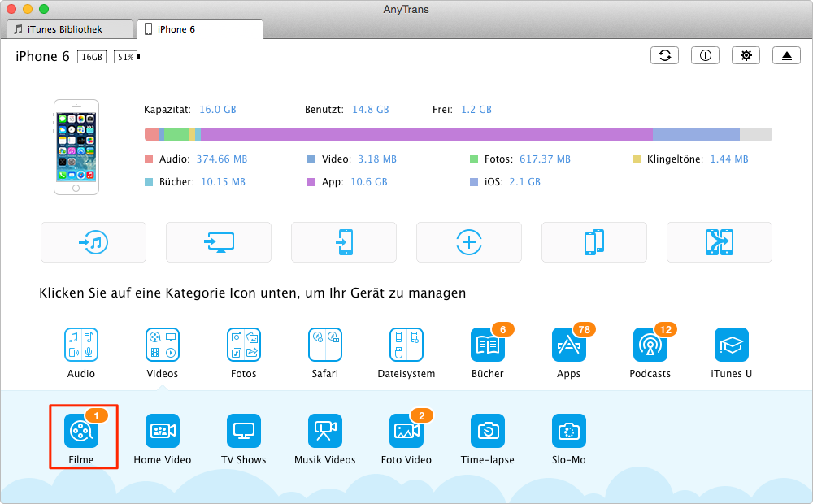The width and height of the screenshot is (813, 504).
Task: Click the iPhone 6 device name heading
Action: (x=42, y=56)
